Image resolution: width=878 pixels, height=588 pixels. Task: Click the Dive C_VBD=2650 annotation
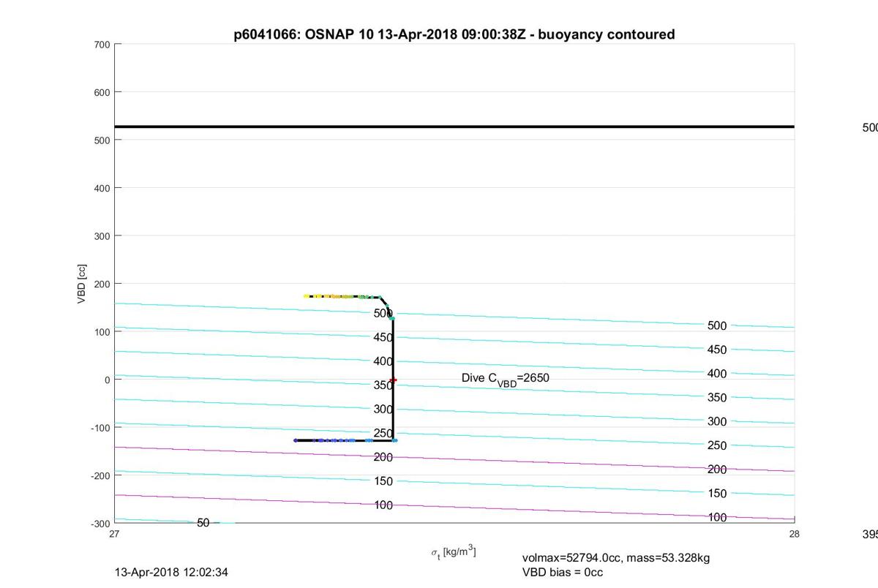pyautogui.click(x=506, y=378)
